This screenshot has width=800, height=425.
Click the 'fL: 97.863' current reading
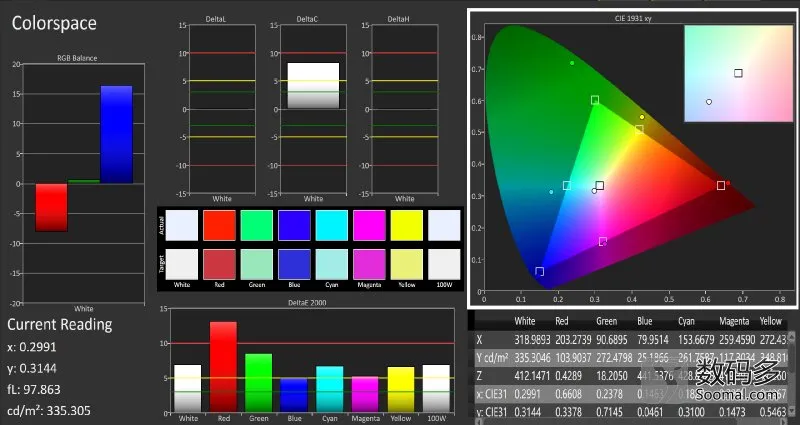point(34,389)
